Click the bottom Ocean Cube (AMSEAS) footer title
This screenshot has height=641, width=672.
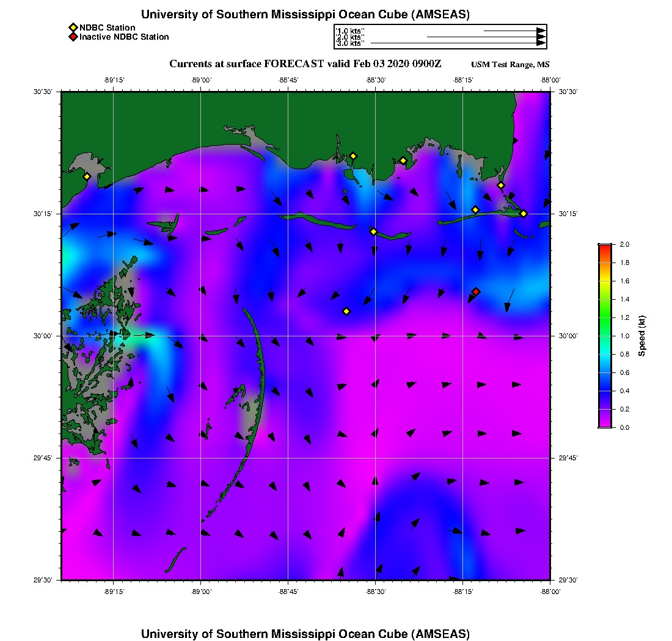[x=305, y=634]
